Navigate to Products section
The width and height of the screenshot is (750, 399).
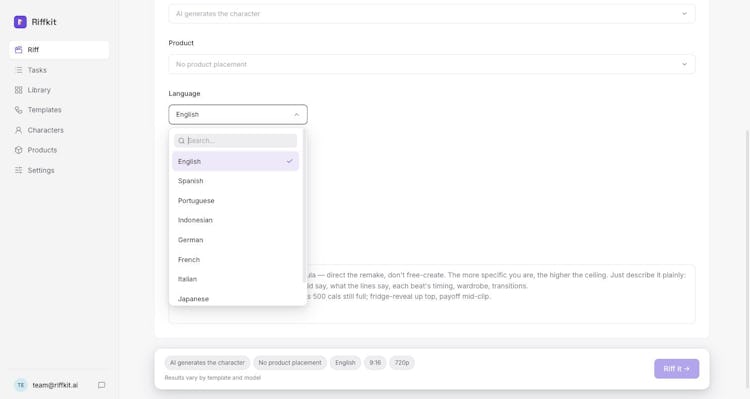pyautogui.click(x=59, y=150)
